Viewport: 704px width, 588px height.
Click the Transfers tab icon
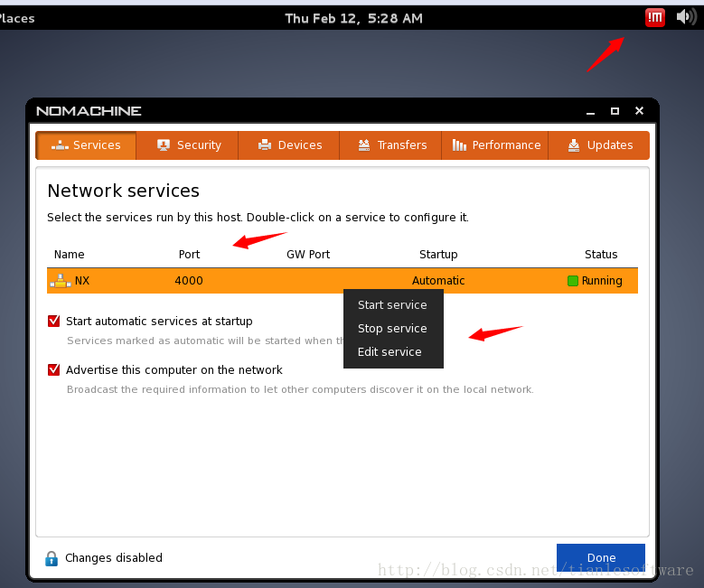pos(364,145)
